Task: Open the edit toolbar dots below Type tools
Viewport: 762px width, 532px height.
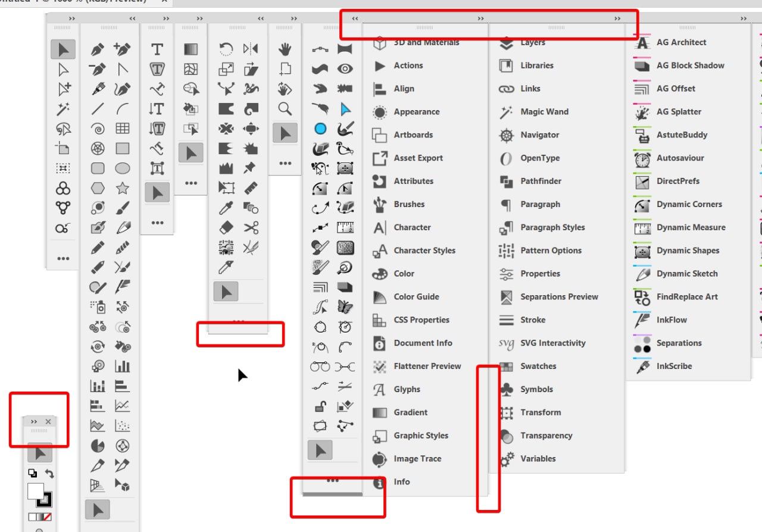Action: [x=157, y=223]
